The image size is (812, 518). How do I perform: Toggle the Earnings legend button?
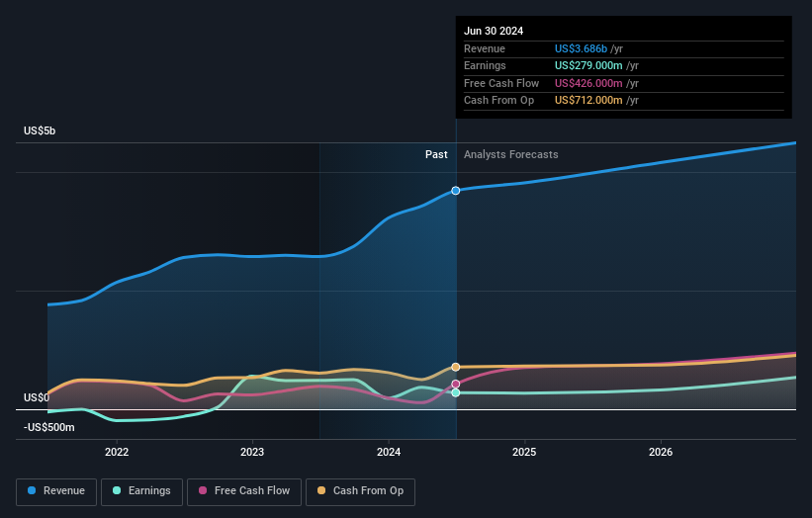(141, 491)
